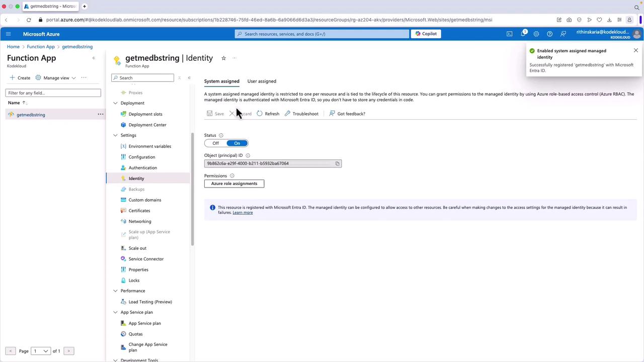Click the Azure role assignments button
The image size is (644, 362).
(x=234, y=184)
